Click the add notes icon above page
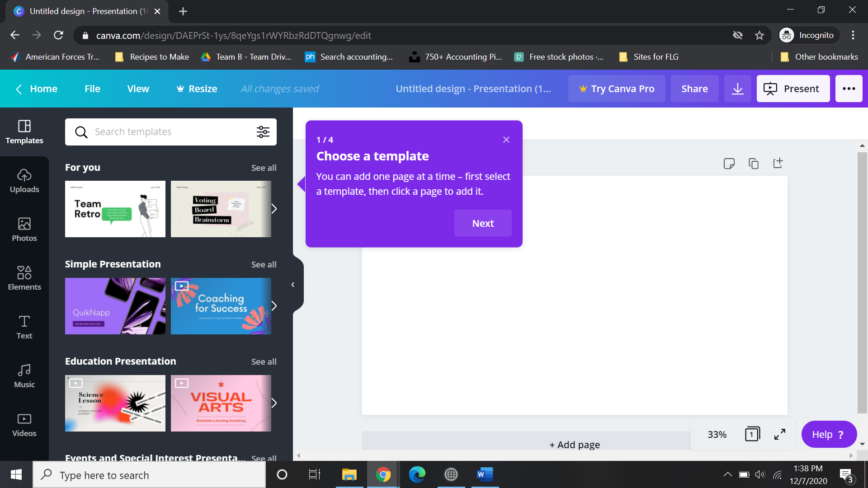This screenshot has width=868, height=488. click(x=729, y=164)
